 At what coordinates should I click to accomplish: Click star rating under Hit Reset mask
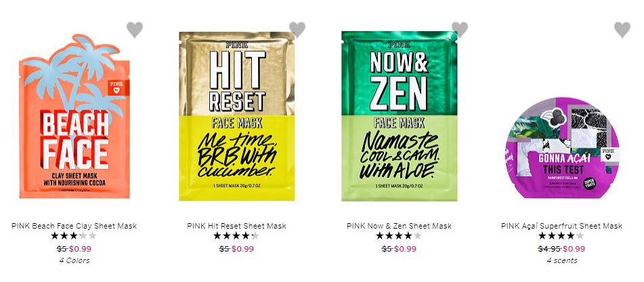[x=236, y=236]
